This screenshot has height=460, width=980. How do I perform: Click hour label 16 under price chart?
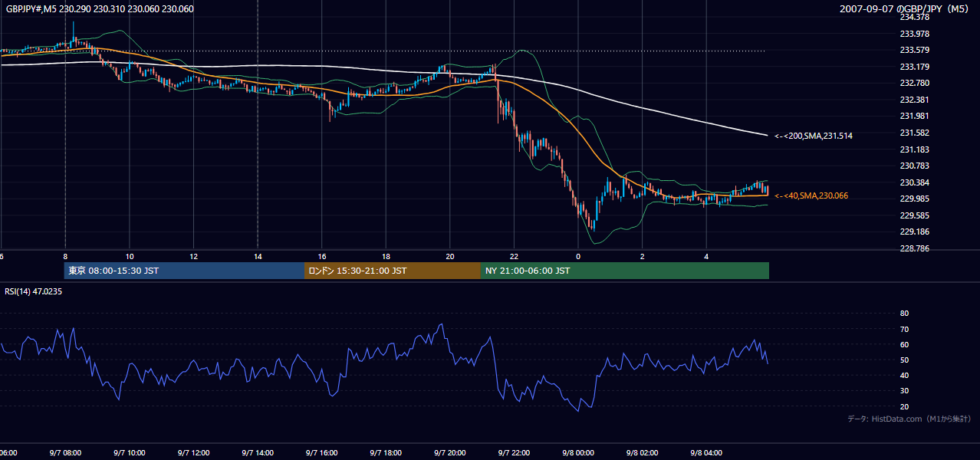322,257
